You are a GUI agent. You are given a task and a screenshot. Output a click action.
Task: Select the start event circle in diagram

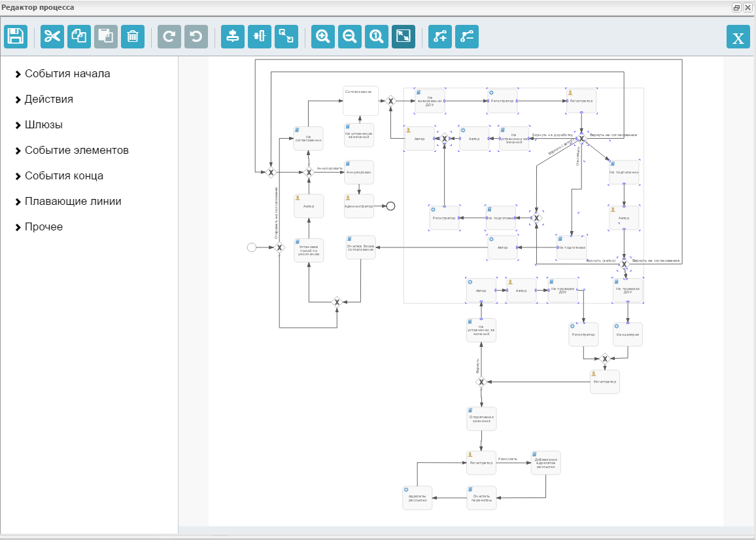click(x=251, y=247)
